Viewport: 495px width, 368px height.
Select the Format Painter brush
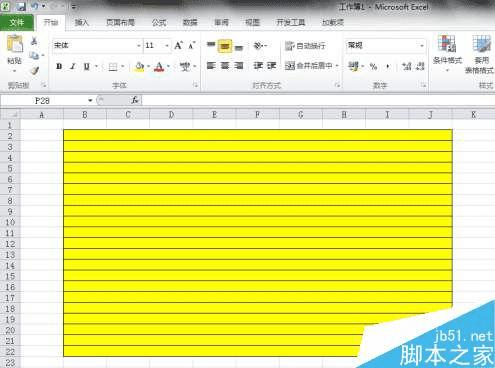[x=34, y=70]
